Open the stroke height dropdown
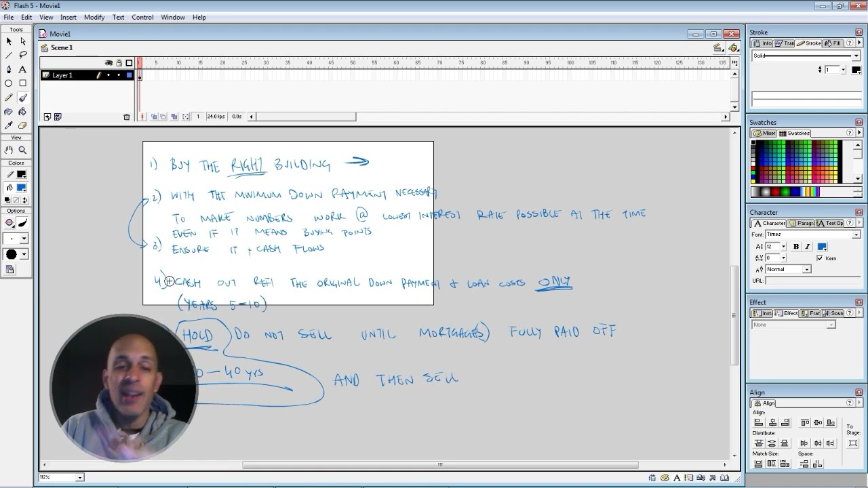Image resolution: width=868 pixels, height=488 pixels. [844, 70]
